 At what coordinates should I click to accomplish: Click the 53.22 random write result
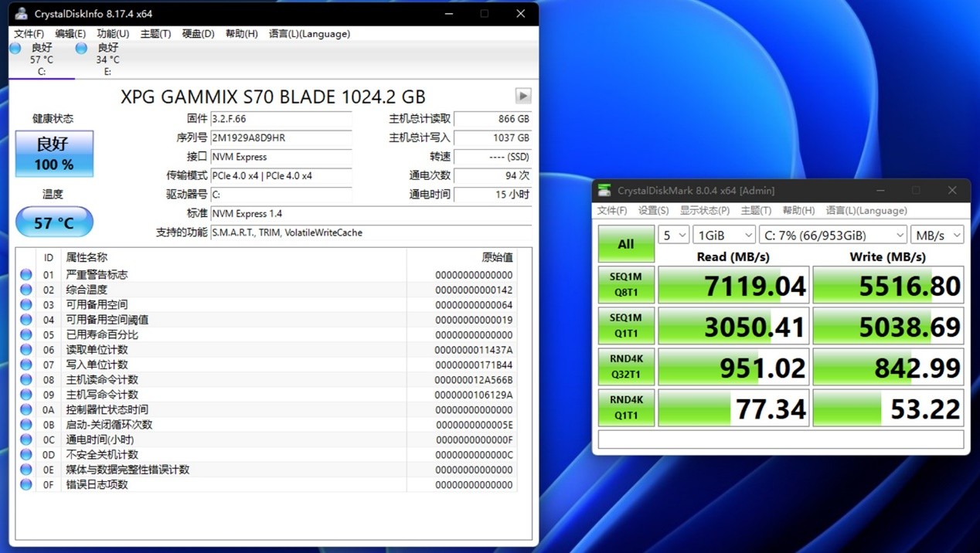[x=888, y=408]
